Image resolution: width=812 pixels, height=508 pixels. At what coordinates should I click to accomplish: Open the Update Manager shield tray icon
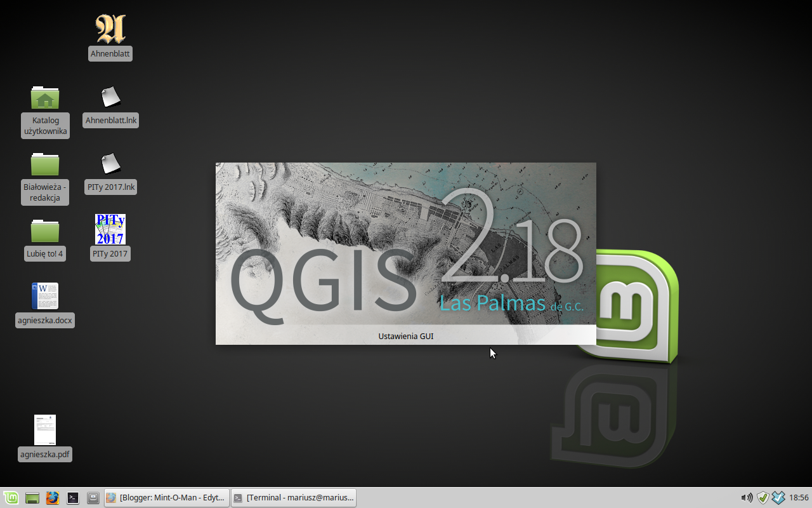761,498
